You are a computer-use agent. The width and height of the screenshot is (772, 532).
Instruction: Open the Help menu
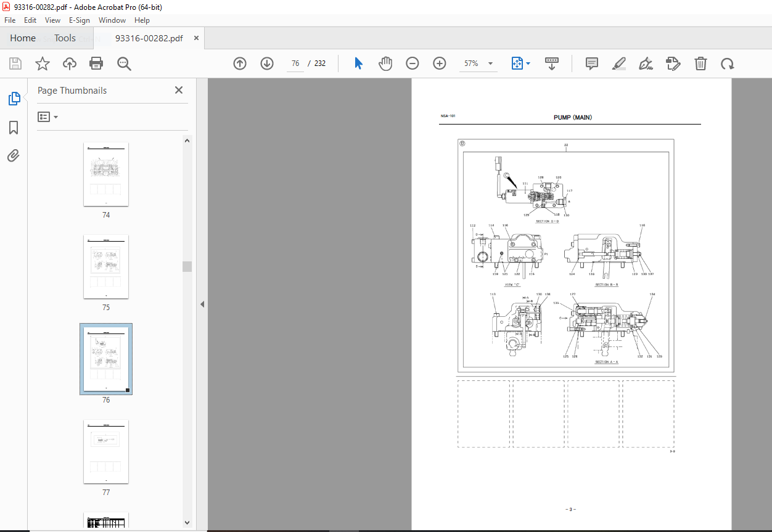(x=142, y=20)
